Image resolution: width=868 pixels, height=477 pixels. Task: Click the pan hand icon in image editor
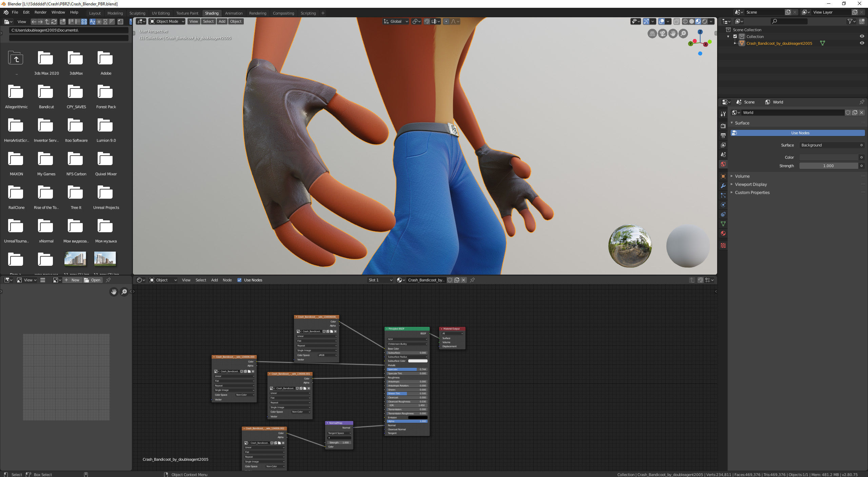pos(114,292)
